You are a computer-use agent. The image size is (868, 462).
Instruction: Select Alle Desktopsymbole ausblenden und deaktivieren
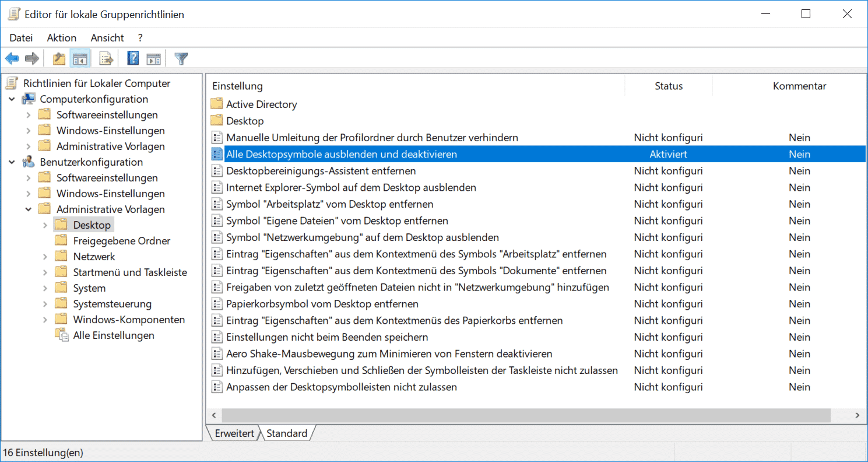[x=342, y=155]
